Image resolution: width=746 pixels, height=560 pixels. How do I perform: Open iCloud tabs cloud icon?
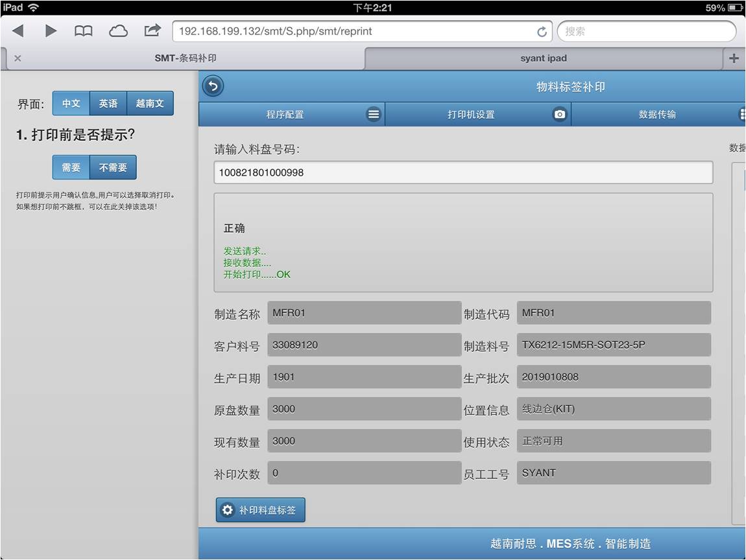point(118,30)
